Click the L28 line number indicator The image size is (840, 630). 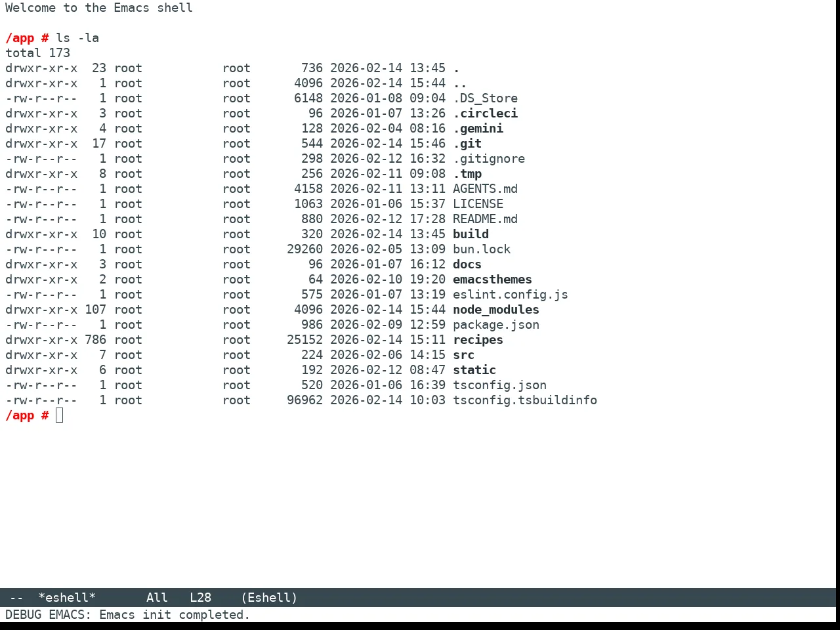[200, 598]
